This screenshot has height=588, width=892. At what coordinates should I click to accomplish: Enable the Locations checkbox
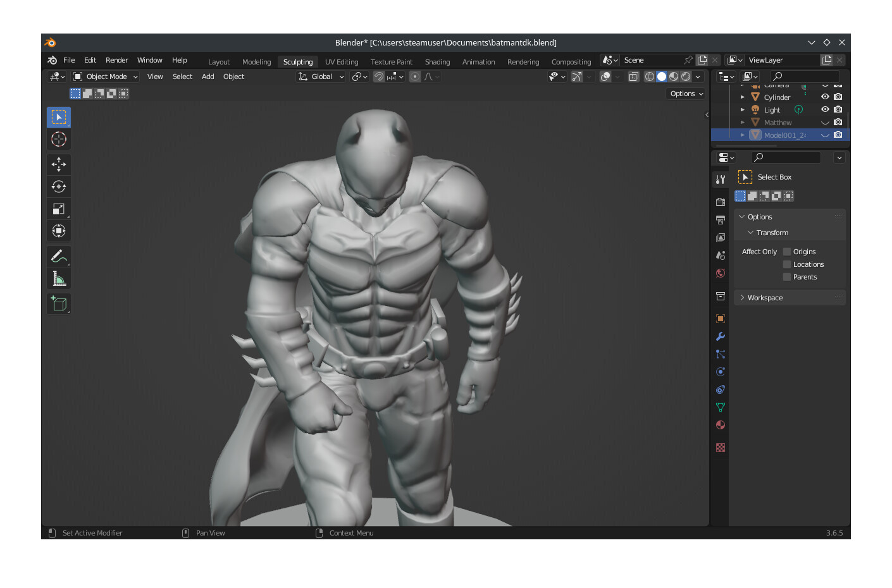point(787,264)
